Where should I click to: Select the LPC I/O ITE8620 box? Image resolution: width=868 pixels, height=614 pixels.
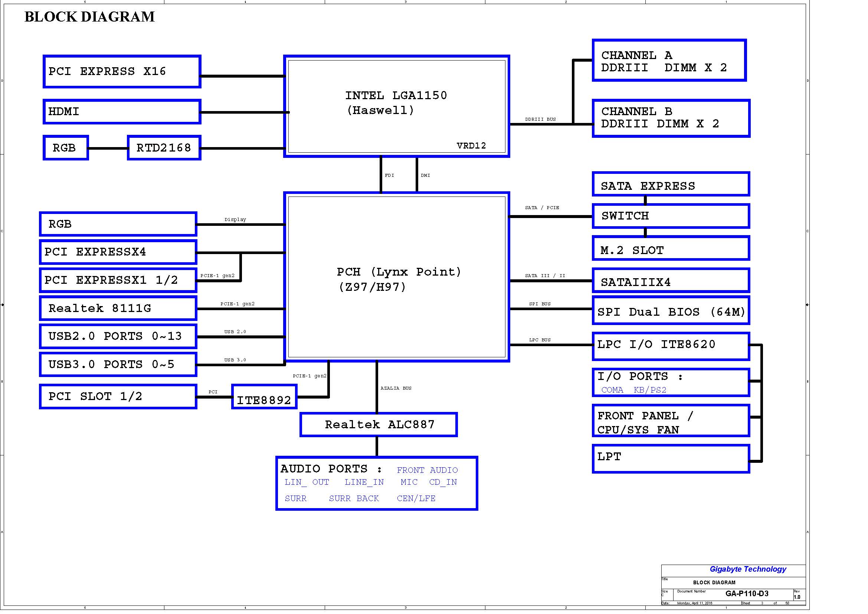pyautogui.click(x=671, y=346)
